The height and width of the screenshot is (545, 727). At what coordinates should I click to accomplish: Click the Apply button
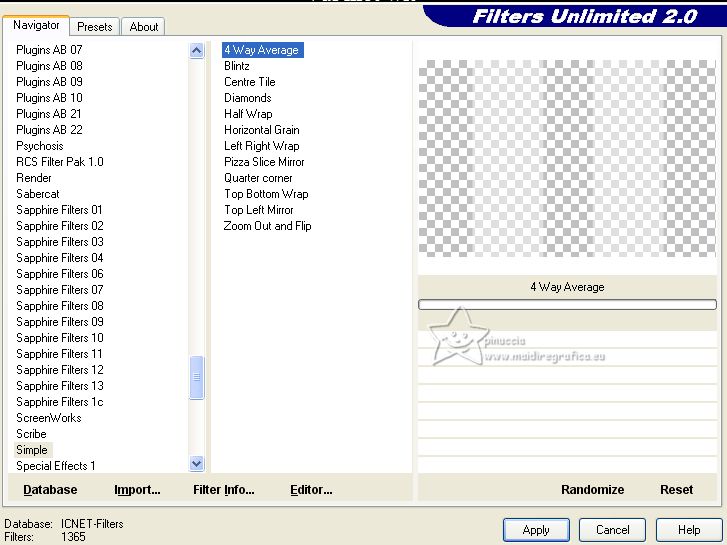tap(536, 530)
